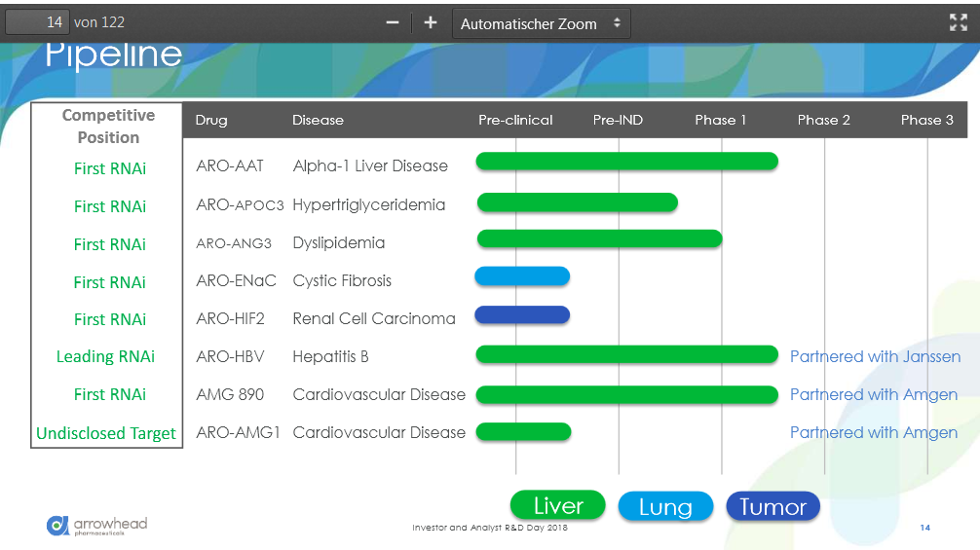
Task: Click the ARO-ANG3 drug name
Action: (234, 243)
